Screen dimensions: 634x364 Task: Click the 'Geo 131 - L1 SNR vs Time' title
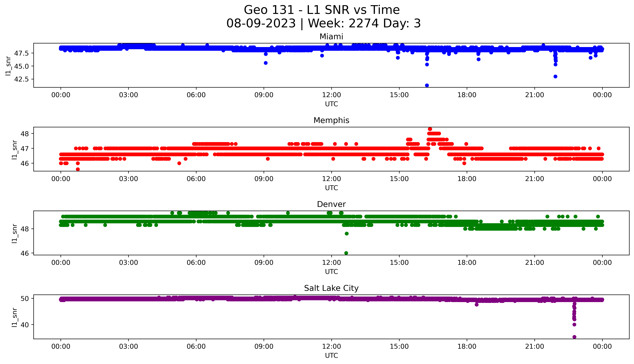tap(322, 10)
